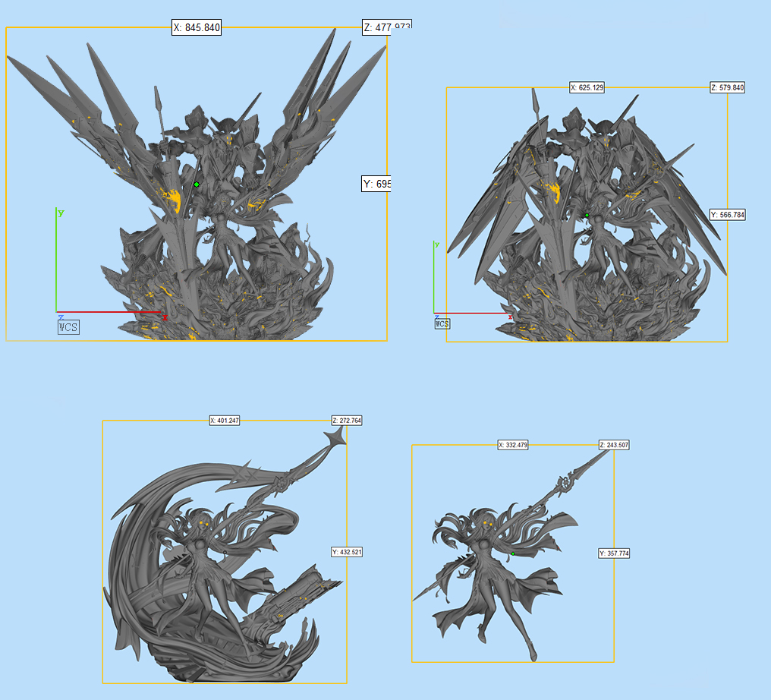This screenshot has height=700, width=771.
Task: Click the Z: 272.764 dimension label
Action: click(x=347, y=421)
